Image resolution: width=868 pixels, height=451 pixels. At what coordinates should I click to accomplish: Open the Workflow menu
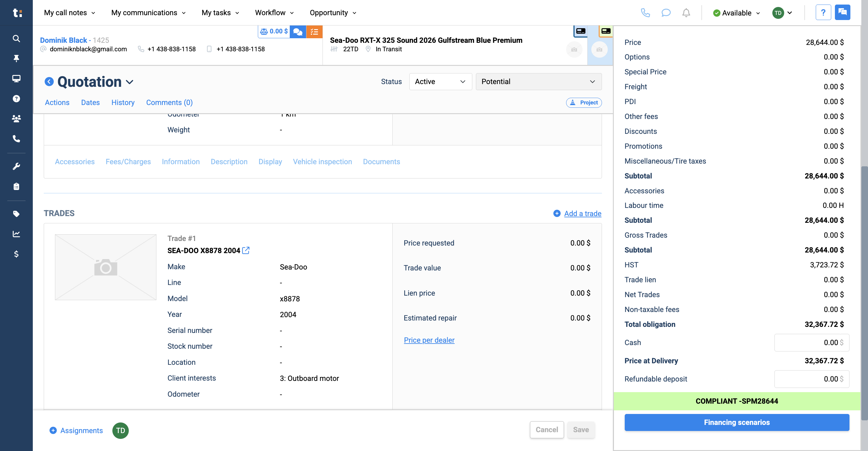click(x=274, y=13)
